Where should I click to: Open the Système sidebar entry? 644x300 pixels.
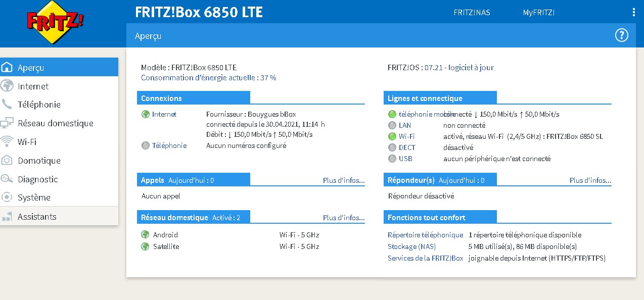point(59,197)
